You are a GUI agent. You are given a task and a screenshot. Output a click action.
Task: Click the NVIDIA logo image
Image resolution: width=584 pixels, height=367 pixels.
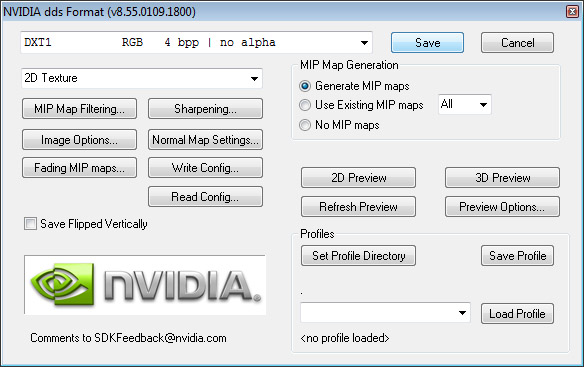tap(145, 285)
